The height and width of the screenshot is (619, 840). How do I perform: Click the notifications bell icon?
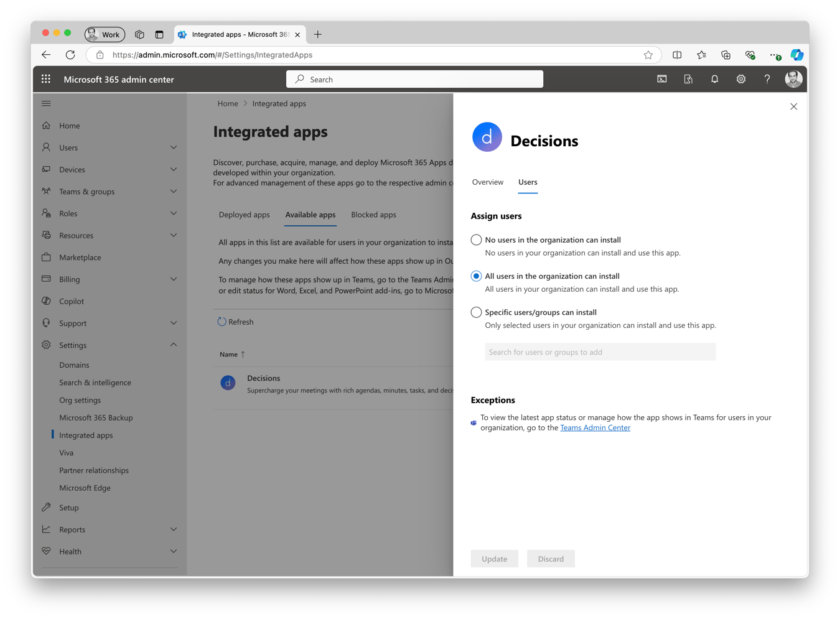pyautogui.click(x=714, y=79)
